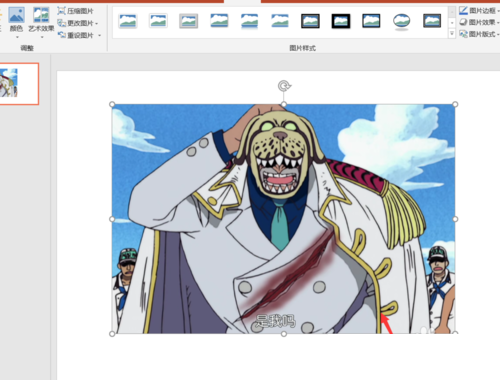Open the 艺术效果 (Artistic Effects) gallery
This screenshot has width=500, height=380.
click(x=41, y=22)
